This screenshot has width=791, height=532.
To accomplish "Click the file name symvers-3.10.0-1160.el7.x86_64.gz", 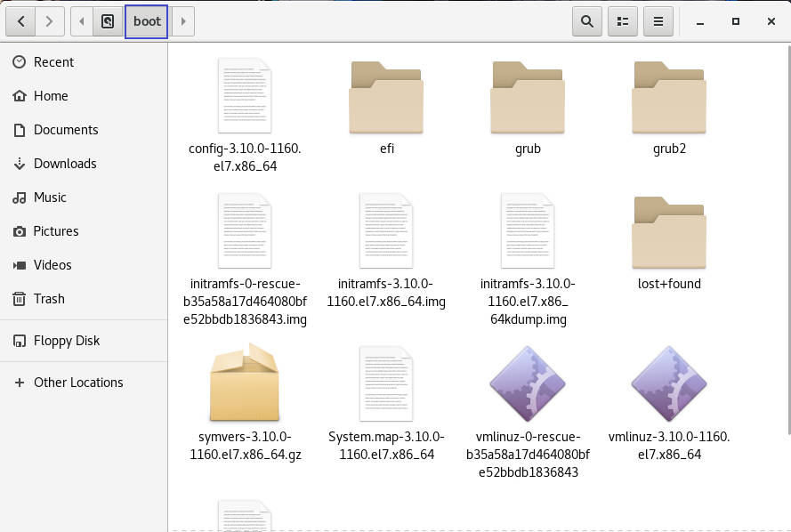I will [246, 446].
